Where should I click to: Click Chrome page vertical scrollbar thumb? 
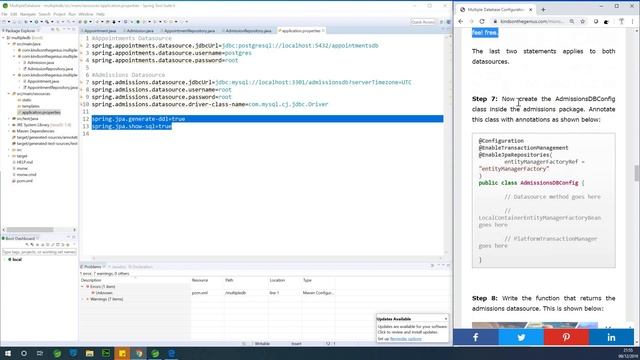636,173
